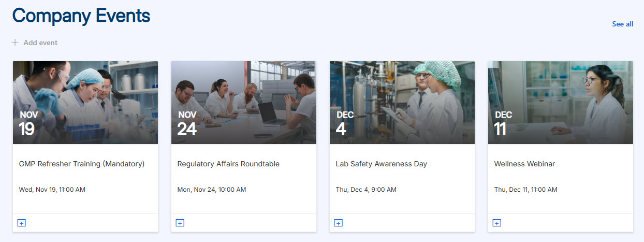
Task: Click the plus icon beside Add event
Action: (x=15, y=42)
